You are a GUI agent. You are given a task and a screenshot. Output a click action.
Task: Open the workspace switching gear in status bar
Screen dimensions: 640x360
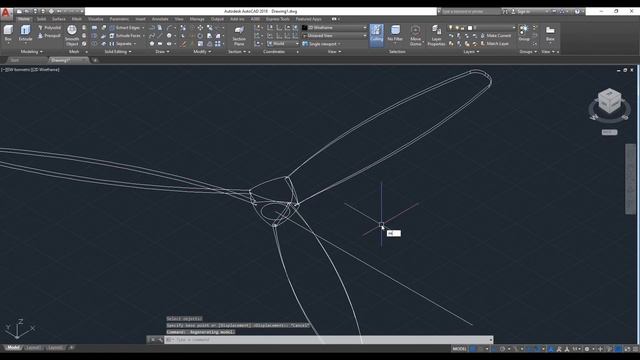[x=587, y=349]
